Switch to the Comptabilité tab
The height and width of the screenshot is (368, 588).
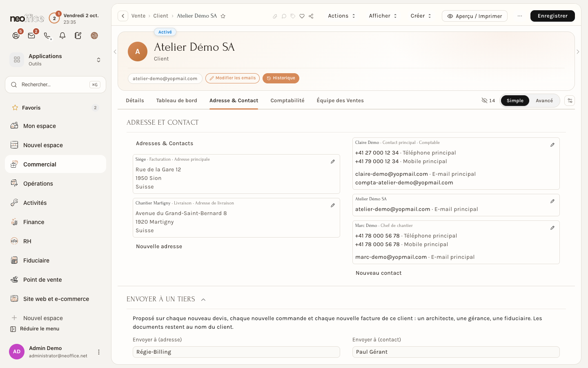point(287,101)
